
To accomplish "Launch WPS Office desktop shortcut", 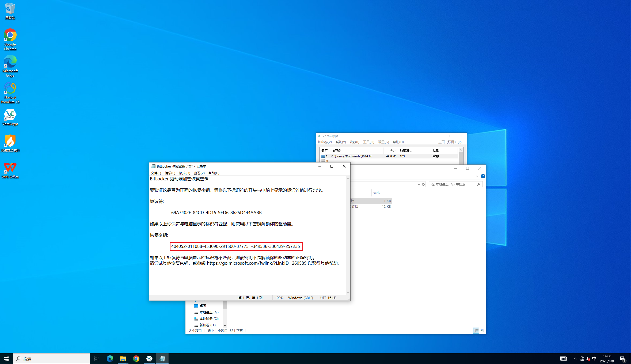I will 10,170.
